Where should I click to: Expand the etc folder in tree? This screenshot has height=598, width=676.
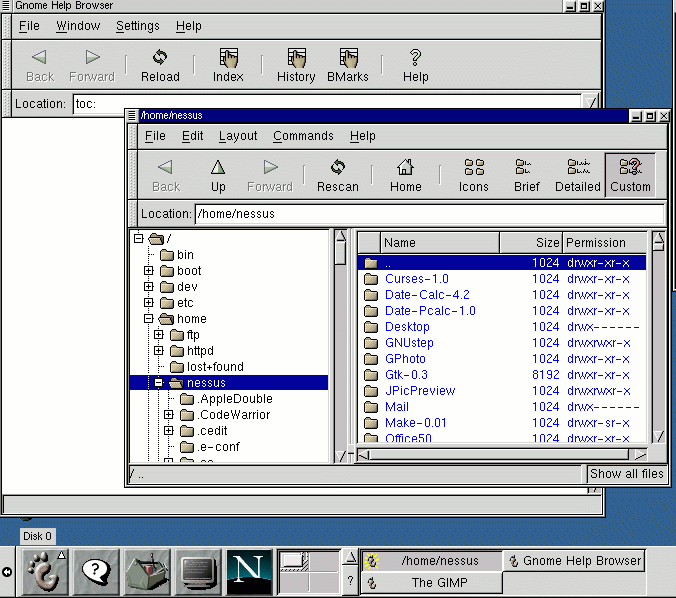[x=149, y=302]
